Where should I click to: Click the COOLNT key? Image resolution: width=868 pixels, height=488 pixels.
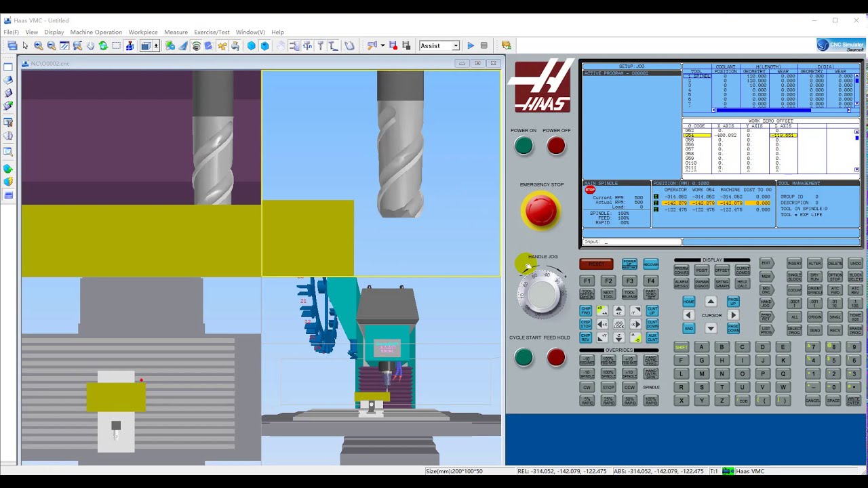pos(794,290)
